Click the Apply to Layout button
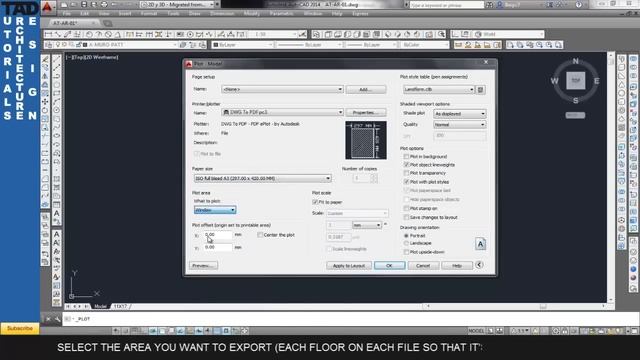Image resolution: width=640 pixels, height=360 pixels. [x=349, y=265]
